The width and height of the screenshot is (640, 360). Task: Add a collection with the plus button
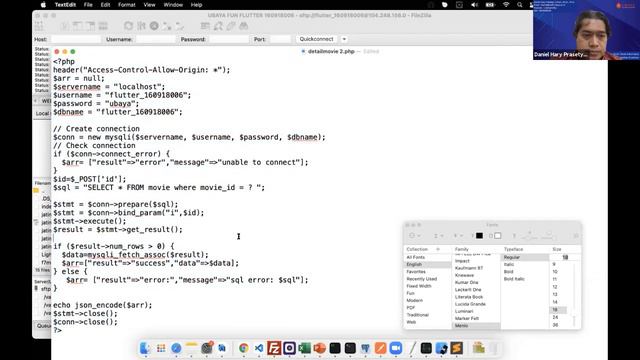coord(438,249)
